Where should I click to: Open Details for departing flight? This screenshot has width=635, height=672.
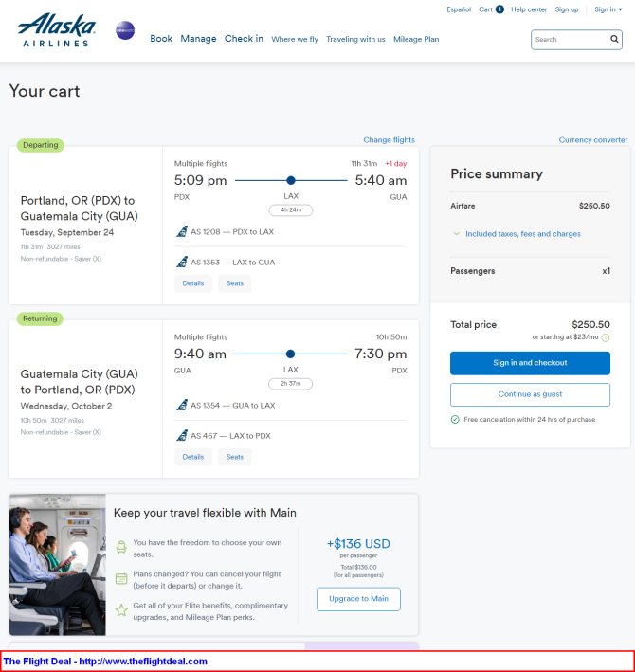point(193,283)
